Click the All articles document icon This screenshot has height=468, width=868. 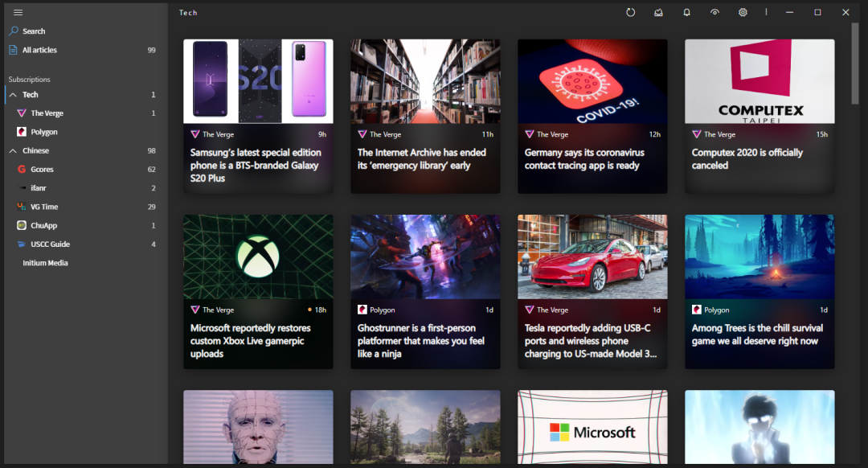pyautogui.click(x=14, y=50)
